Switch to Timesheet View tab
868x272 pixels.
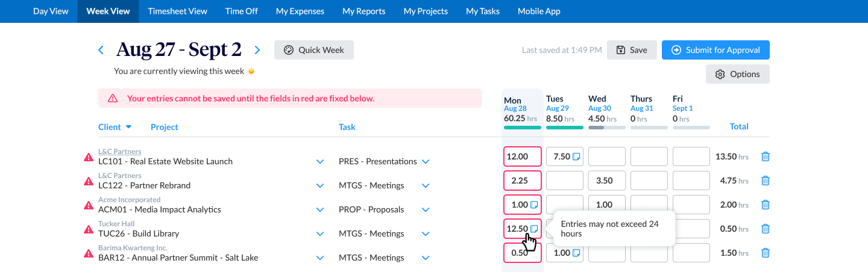177,11
